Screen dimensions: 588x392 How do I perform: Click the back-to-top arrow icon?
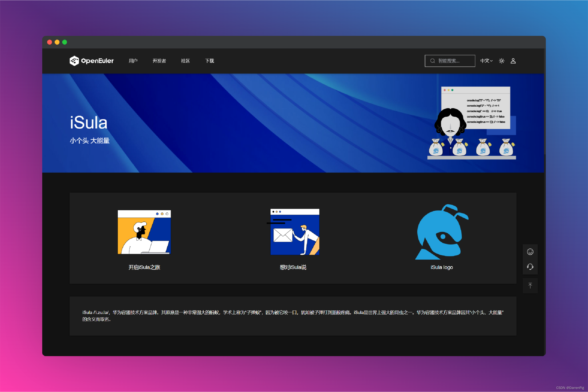pos(530,285)
